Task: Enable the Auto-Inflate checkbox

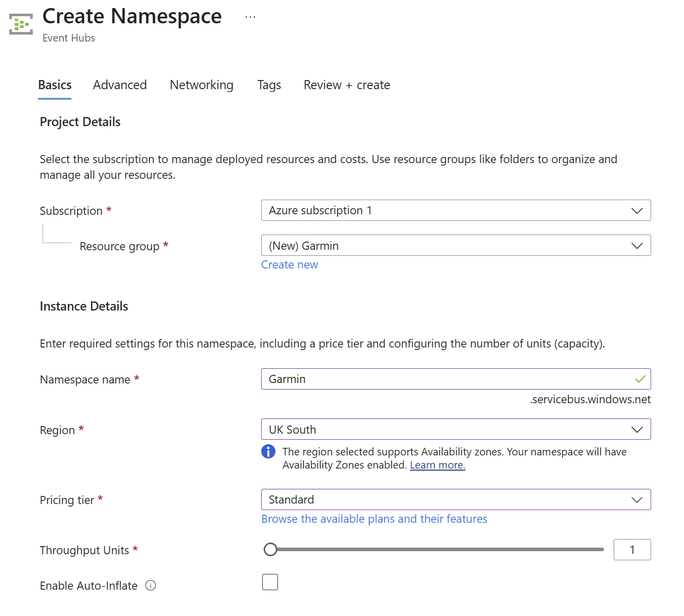Action: point(270,582)
